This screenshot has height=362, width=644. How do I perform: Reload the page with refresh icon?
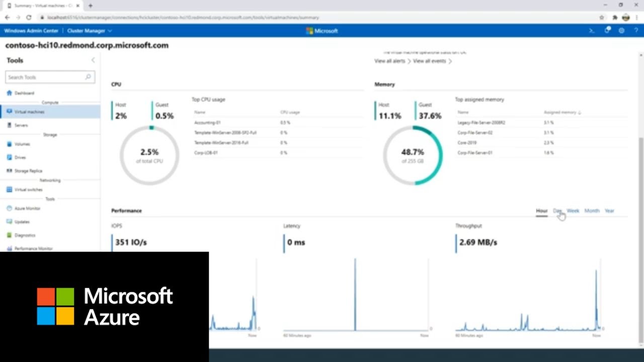[x=29, y=17]
